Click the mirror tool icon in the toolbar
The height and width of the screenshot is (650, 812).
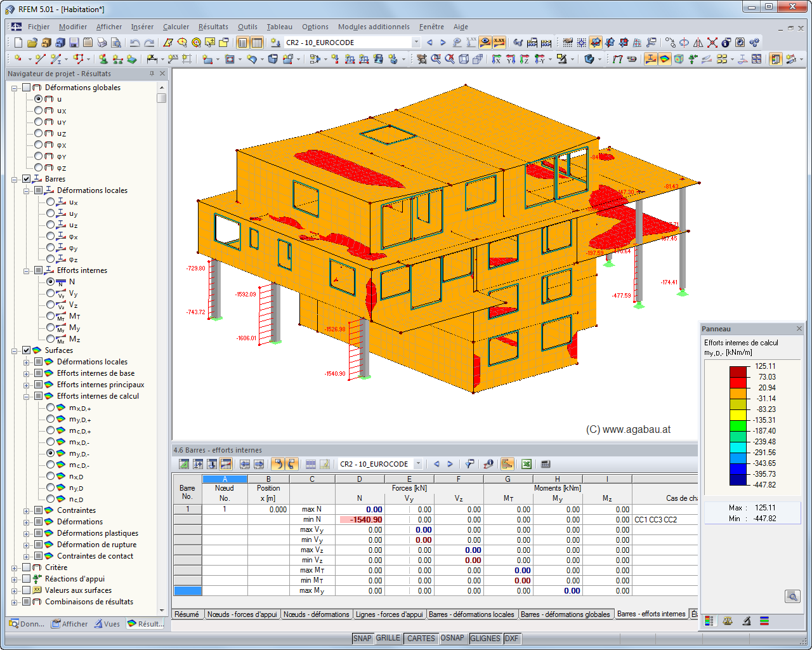pyautogui.click(x=698, y=43)
